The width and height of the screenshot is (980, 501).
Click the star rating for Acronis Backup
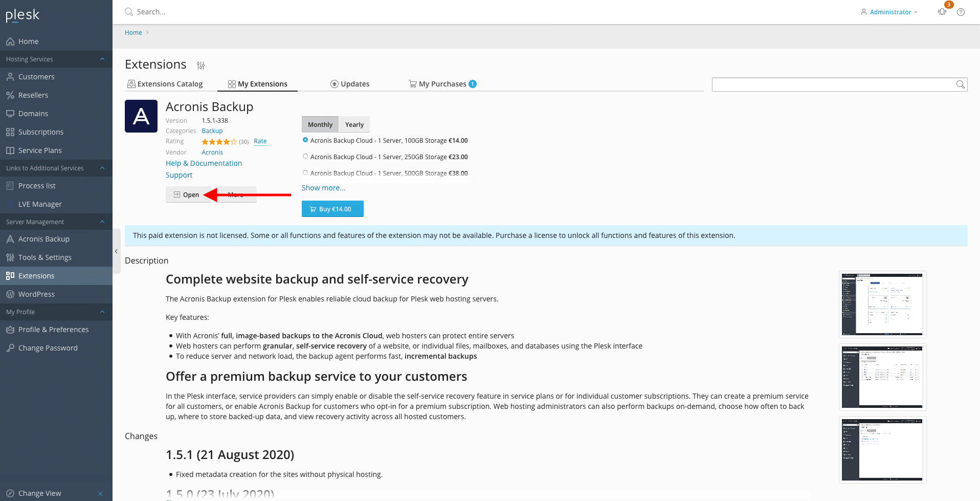coord(219,142)
